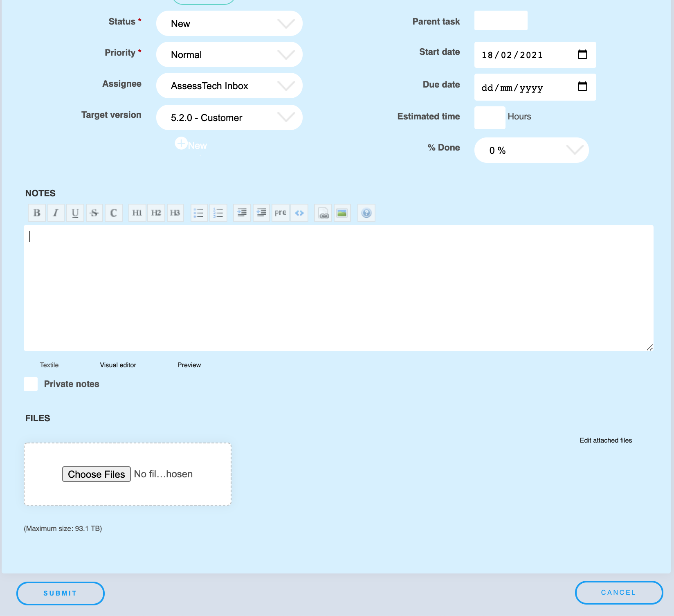Click inside the Notes text area
674x616 pixels.
[339, 288]
